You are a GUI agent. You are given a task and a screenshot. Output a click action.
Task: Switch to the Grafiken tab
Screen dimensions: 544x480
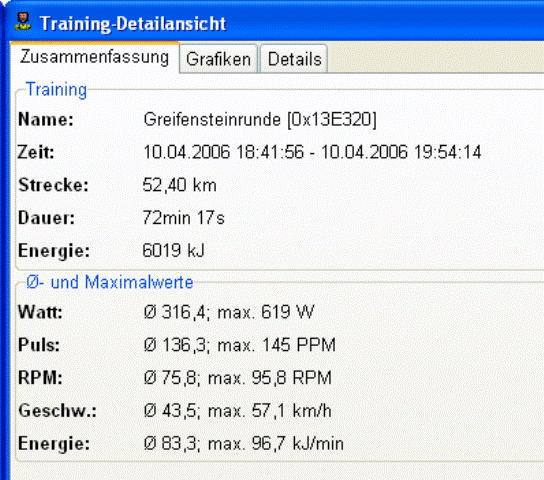(x=218, y=59)
